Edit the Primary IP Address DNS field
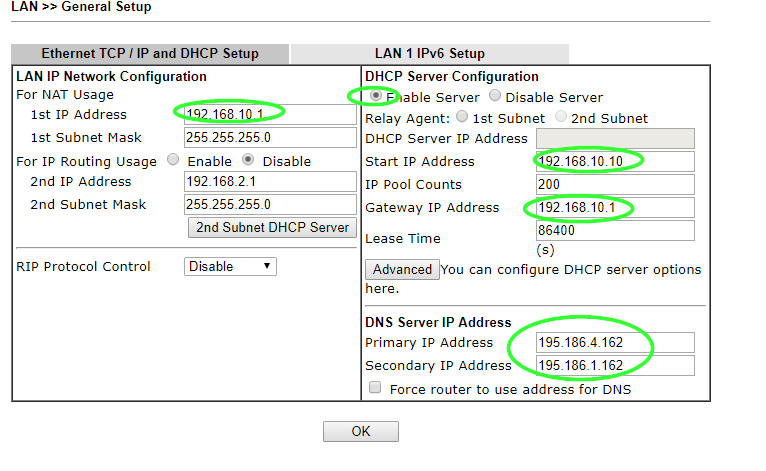 click(x=614, y=342)
